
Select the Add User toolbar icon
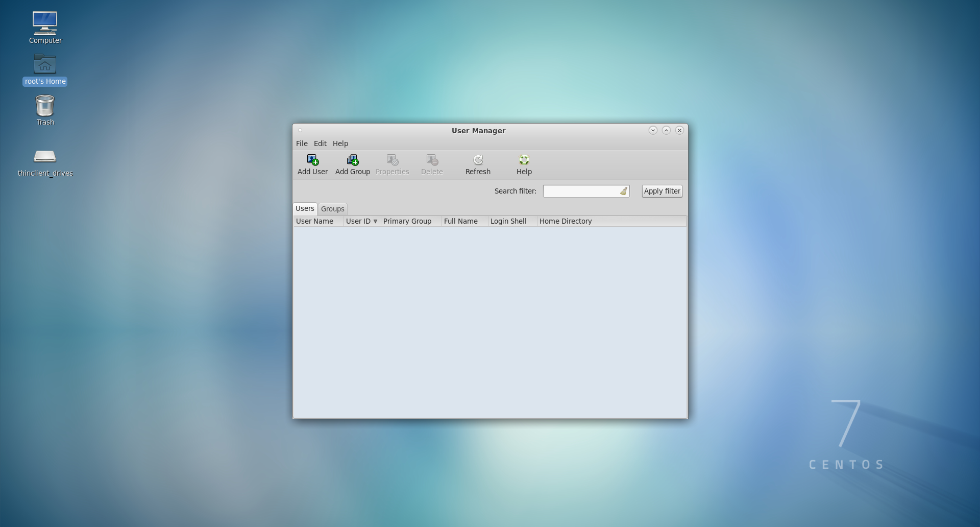click(x=312, y=164)
